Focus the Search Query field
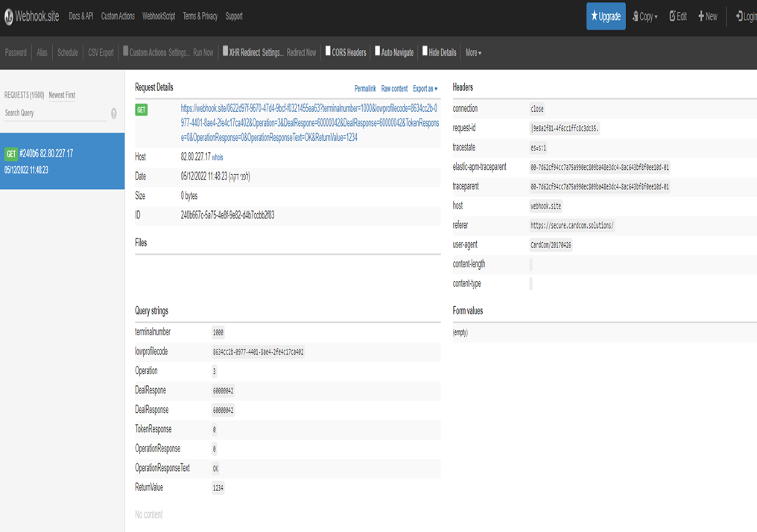 [x=55, y=113]
